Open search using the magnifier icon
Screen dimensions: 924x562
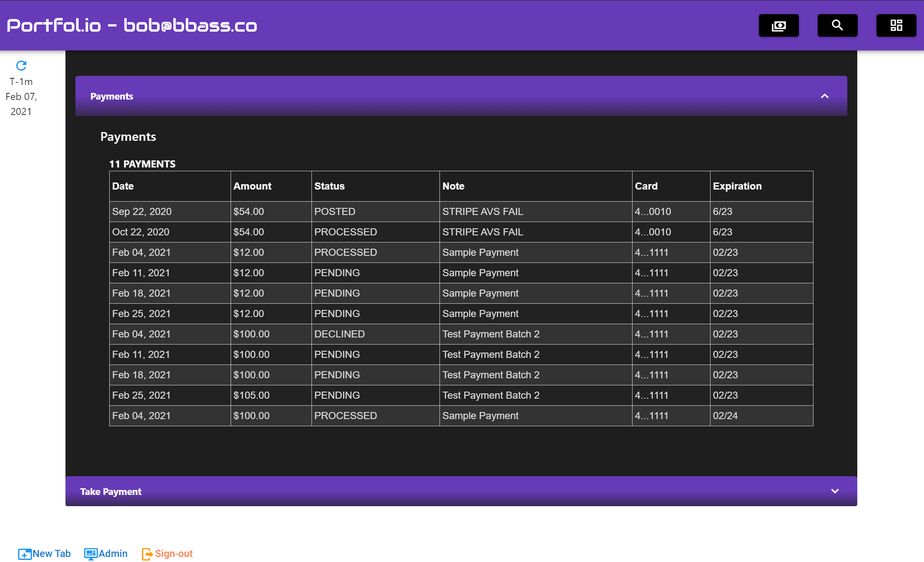[x=837, y=26]
